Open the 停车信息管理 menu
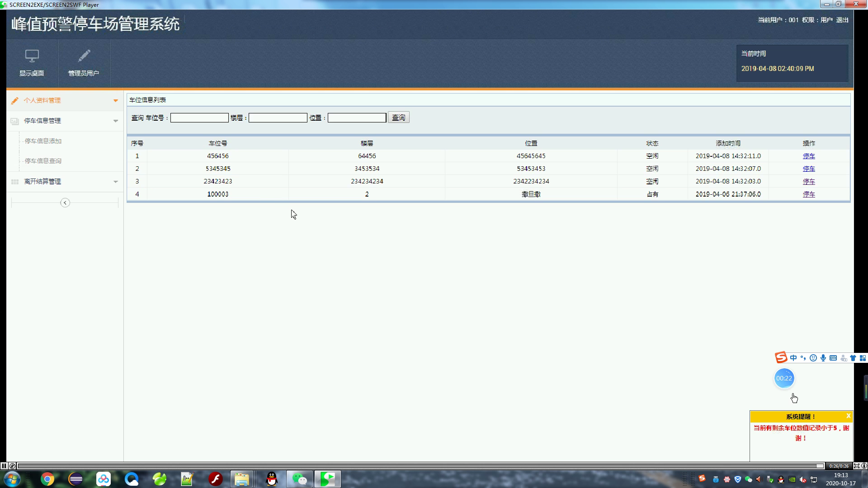 tap(65, 121)
